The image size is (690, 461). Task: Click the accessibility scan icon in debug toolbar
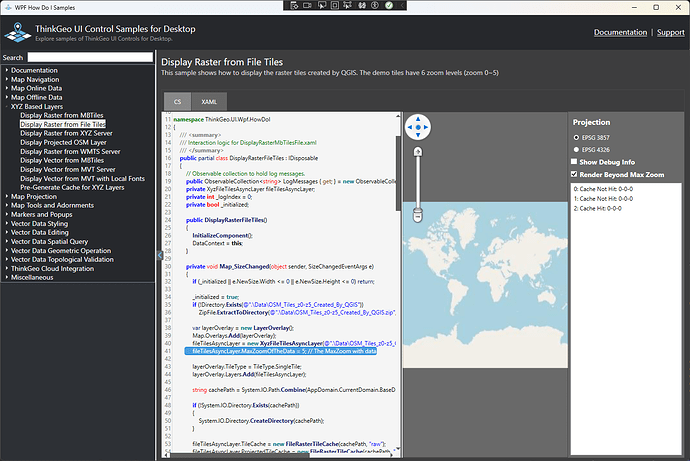tap(375, 5)
